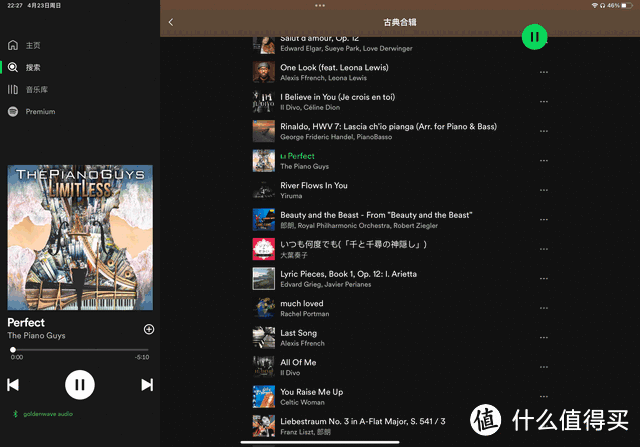Play River Flows In You by Yiruma

click(x=400, y=190)
